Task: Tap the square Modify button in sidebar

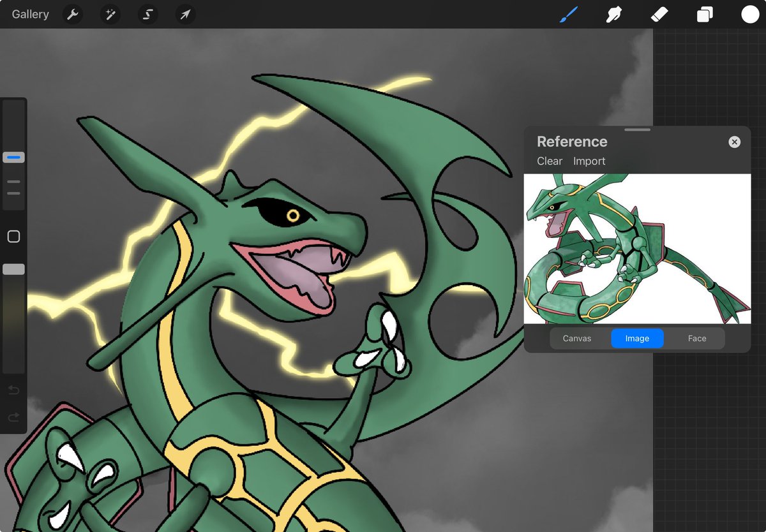Action: (13, 237)
